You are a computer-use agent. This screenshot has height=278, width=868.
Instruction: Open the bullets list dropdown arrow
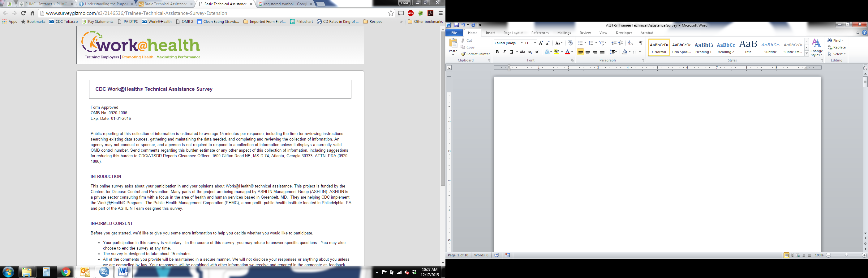pos(585,43)
